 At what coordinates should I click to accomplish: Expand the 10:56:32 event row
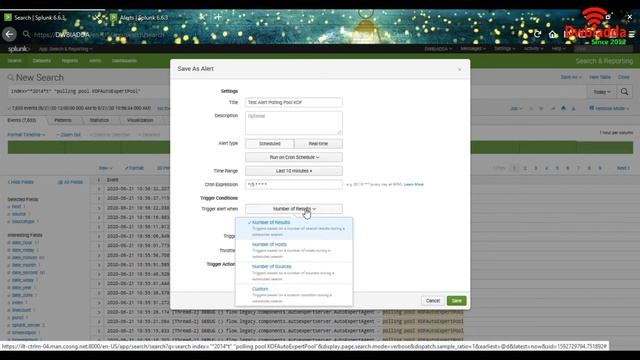[98, 189]
